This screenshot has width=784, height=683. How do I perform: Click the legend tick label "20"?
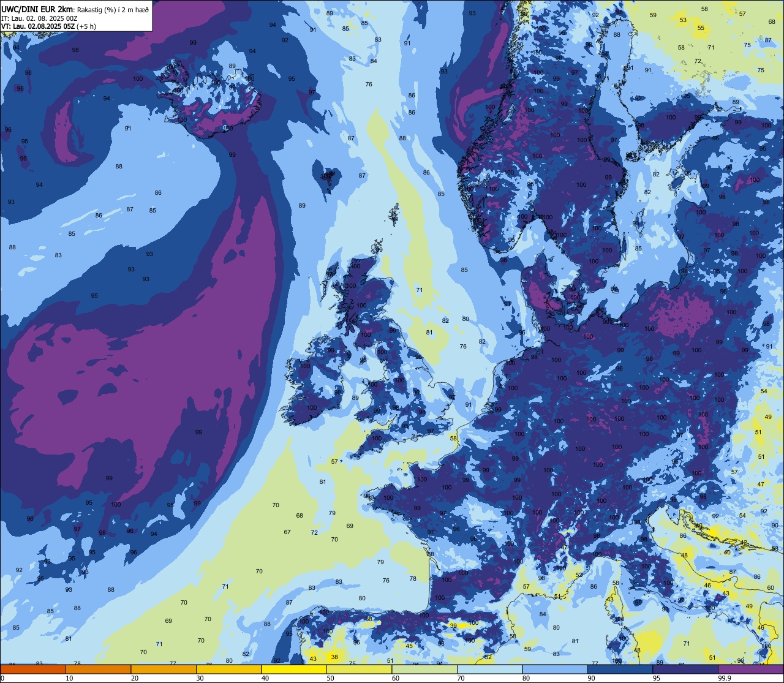pos(135,678)
